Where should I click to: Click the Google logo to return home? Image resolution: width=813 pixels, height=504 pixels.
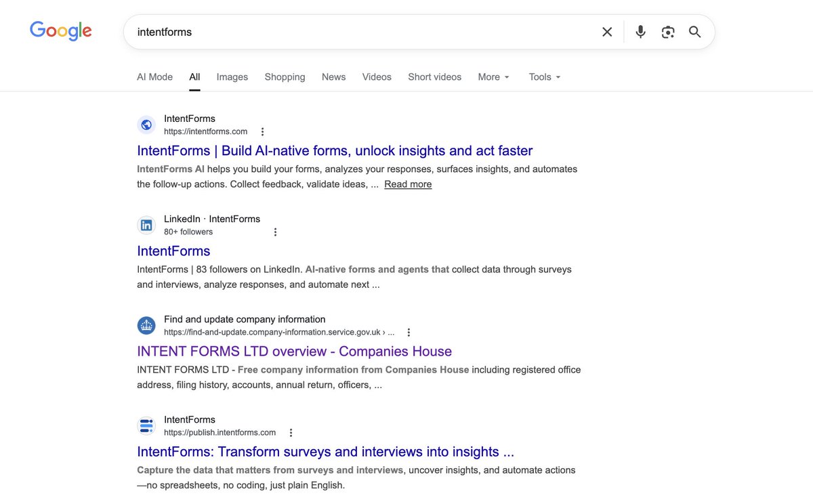[x=60, y=30]
